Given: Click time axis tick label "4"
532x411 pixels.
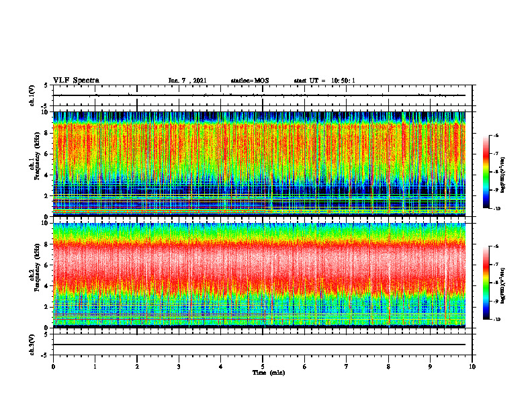Looking at the screenshot, I should click(221, 367).
